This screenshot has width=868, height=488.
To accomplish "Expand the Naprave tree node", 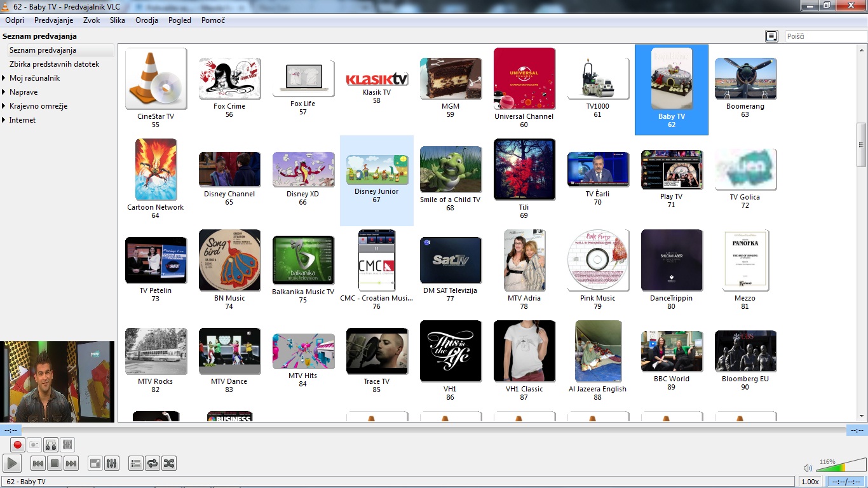I will (5, 92).
